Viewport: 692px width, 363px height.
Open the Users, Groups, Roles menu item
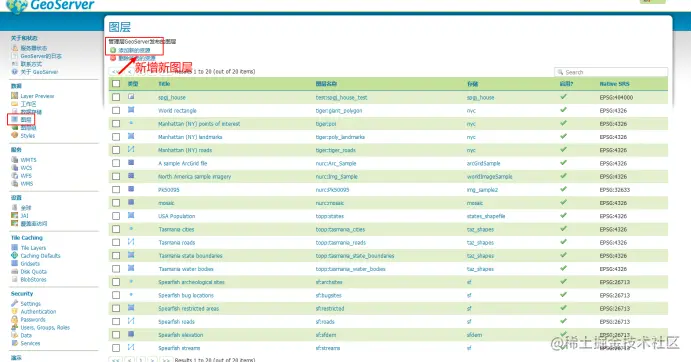pyautogui.click(x=45, y=327)
